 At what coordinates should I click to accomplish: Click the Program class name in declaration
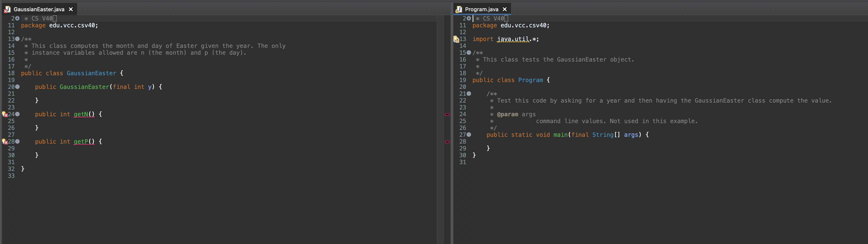coord(530,80)
